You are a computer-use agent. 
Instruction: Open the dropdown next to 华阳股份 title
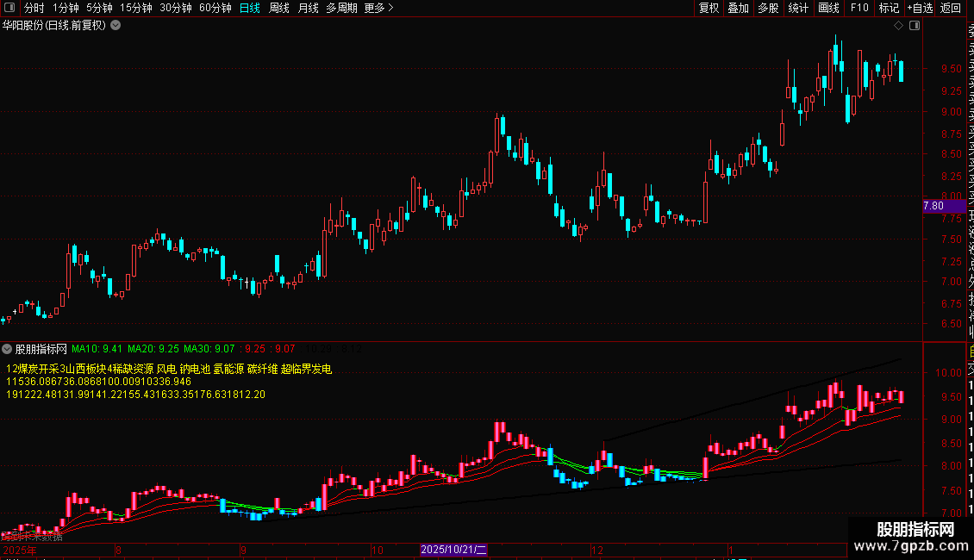116,26
